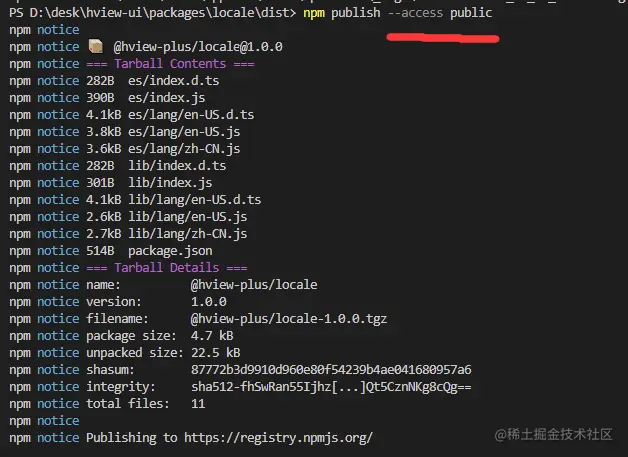Screen dimensions: 628x457
Task: Click the 'lib/lang/zh-CN.js' file entry
Action: click(x=187, y=234)
